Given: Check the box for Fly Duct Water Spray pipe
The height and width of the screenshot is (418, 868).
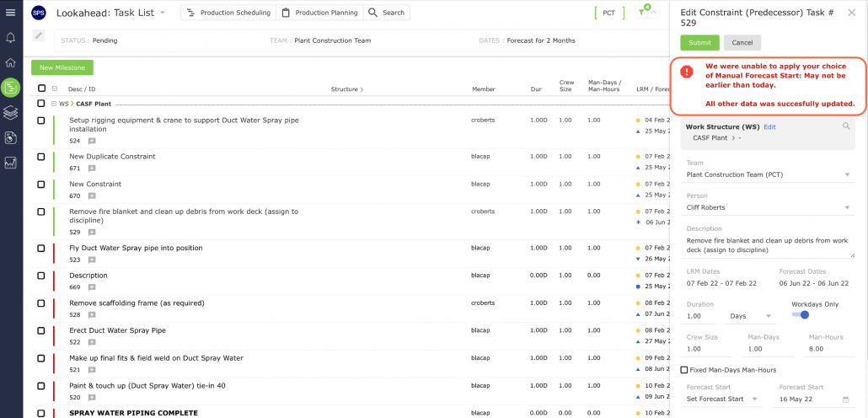Looking at the screenshot, I should [41, 248].
